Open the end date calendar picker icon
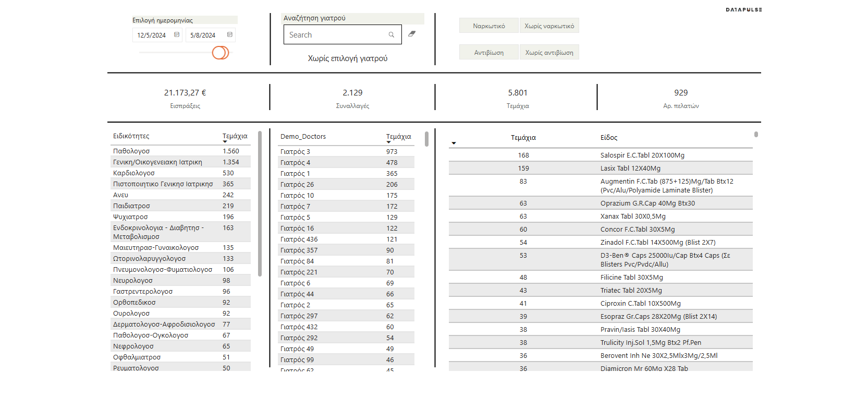868x420 pixels. pyautogui.click(x=230, y=34)
